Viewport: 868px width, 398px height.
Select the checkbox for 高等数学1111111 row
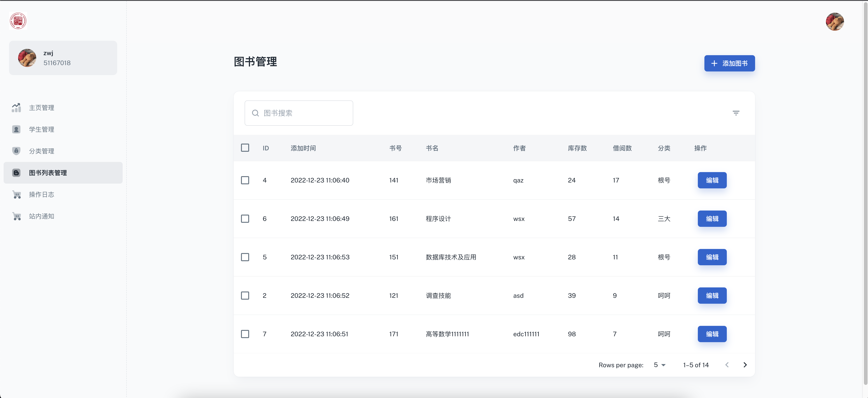tap(245, 334)
